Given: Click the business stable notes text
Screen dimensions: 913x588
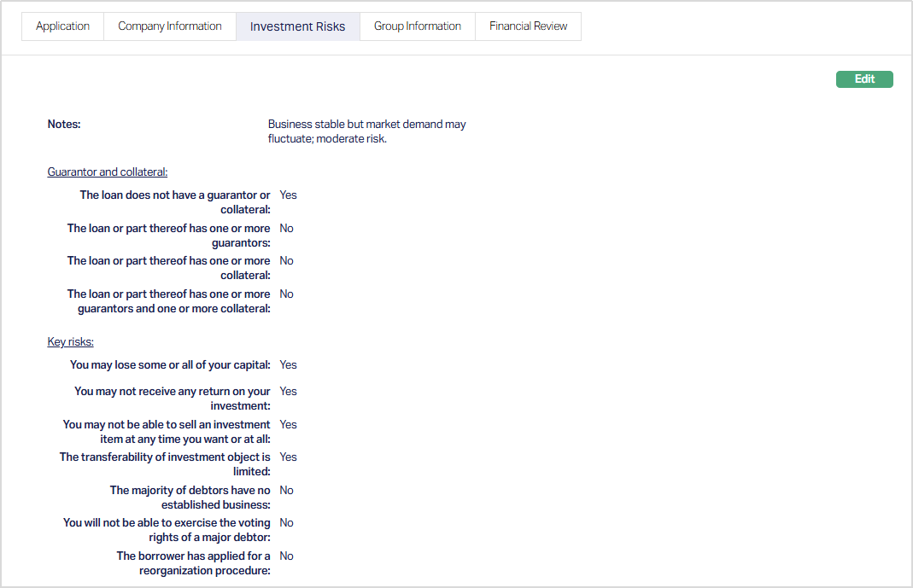Looking at the screenshot, I should (x=366, y=131).
